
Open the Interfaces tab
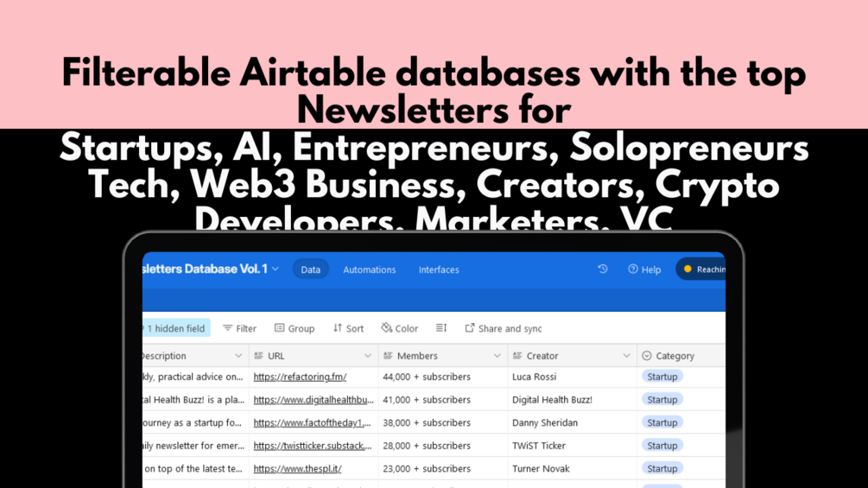tap(439, 269)
